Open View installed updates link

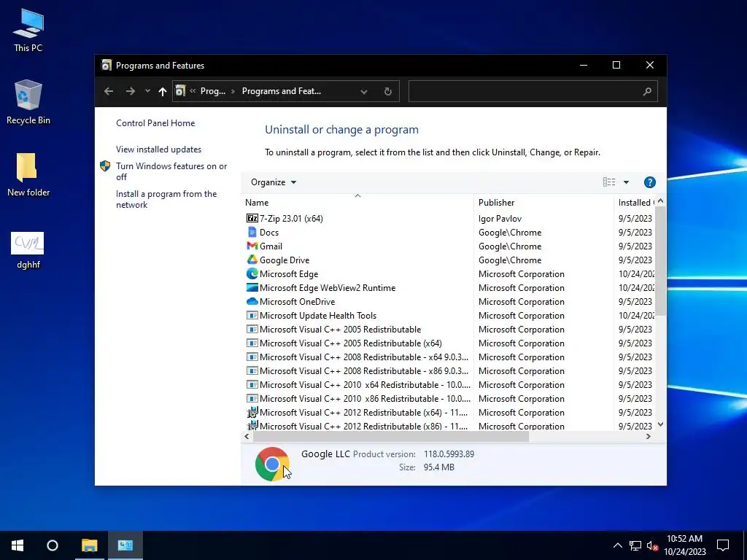pyautogui.click(x=158, y=149)
